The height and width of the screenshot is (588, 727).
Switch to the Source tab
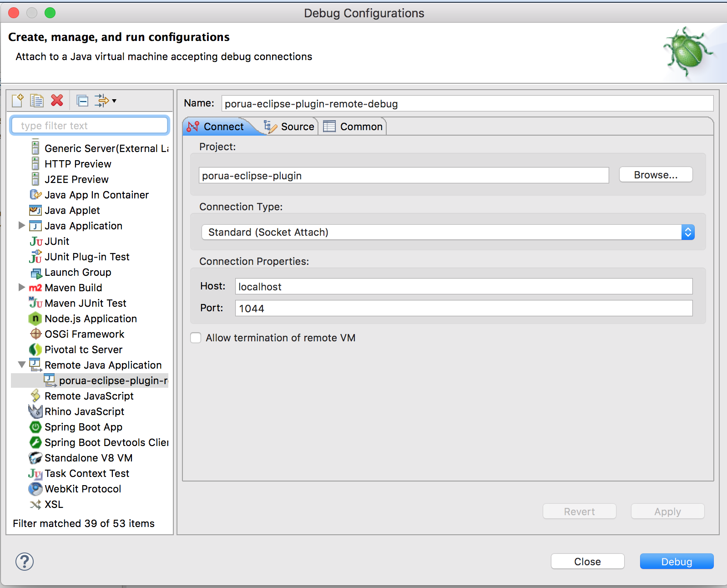click(x=290, y=127)
